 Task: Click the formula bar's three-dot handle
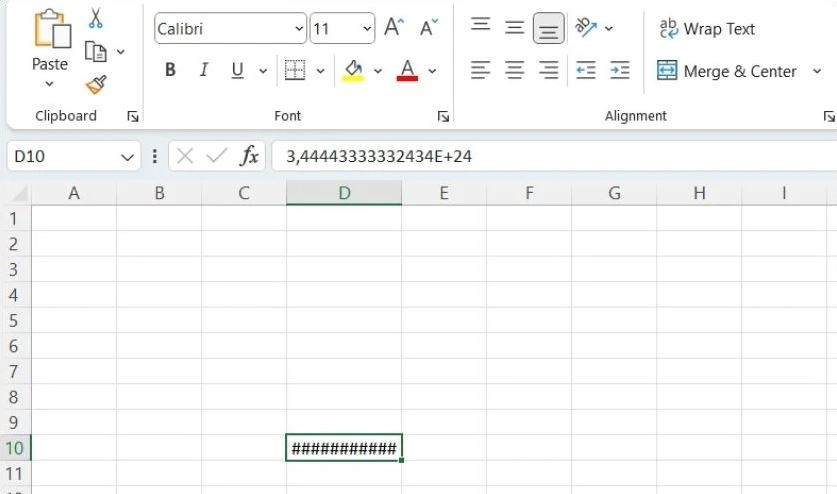coord(155,156)
